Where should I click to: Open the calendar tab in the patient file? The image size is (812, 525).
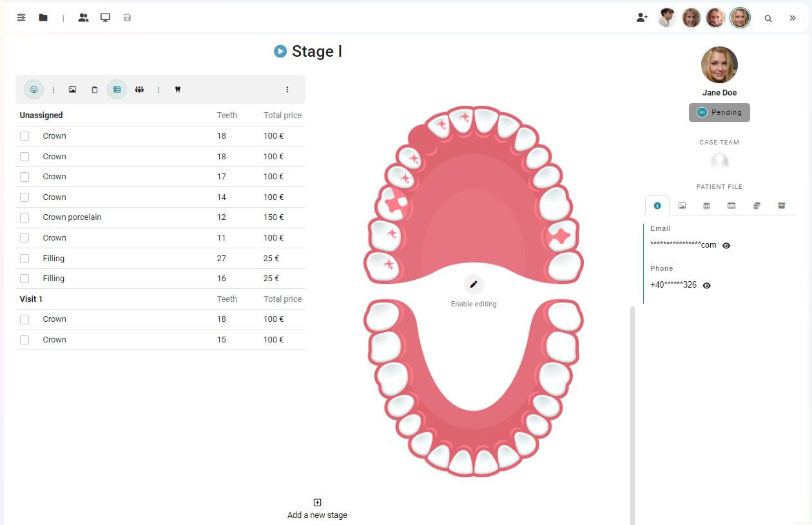706,206
